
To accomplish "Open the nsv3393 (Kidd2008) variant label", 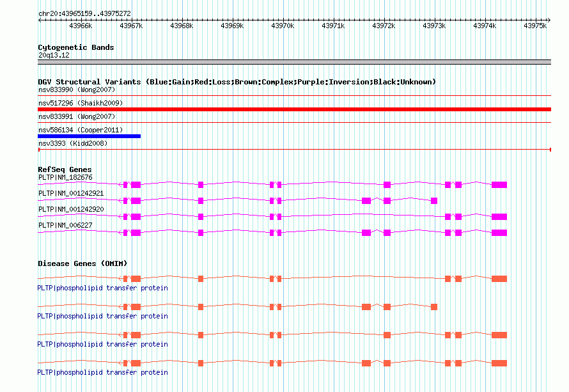I will point(73,143).
